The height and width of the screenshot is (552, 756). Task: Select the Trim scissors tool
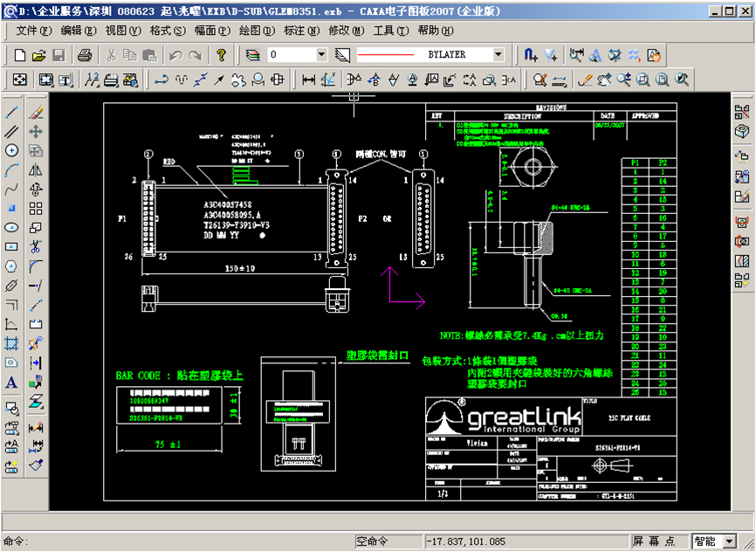click(x=36, y=247)
